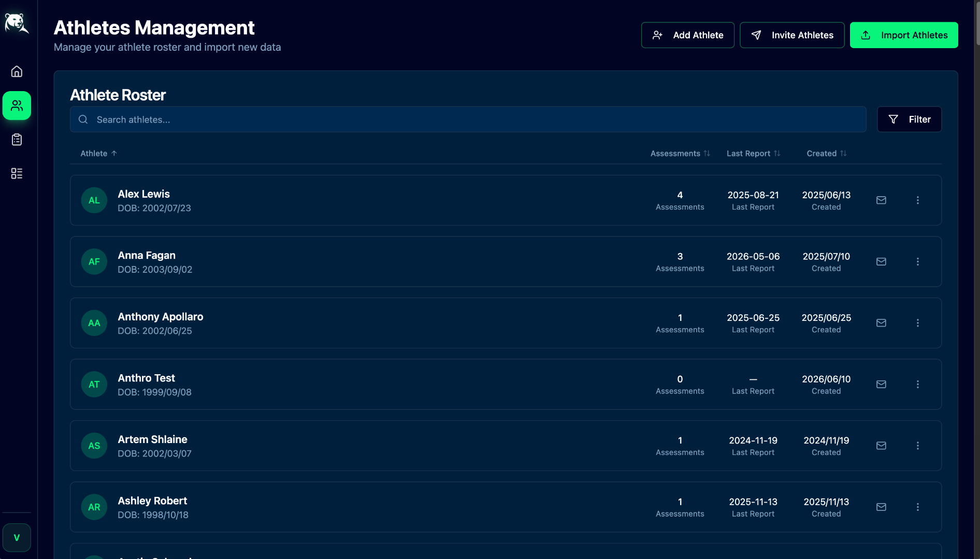Email Artem Shlaine via envelope icon

[x=881, y=446]
